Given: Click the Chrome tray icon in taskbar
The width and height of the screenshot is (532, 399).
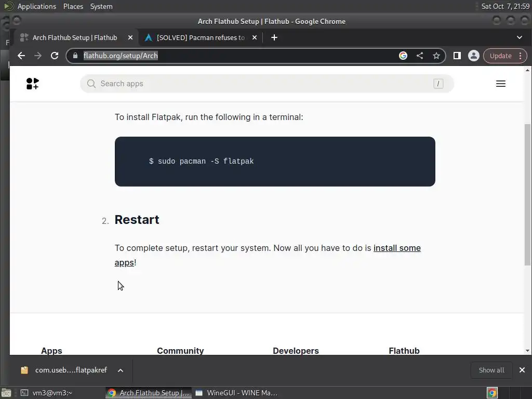Looking at the screenshot, I should [492, 393].
